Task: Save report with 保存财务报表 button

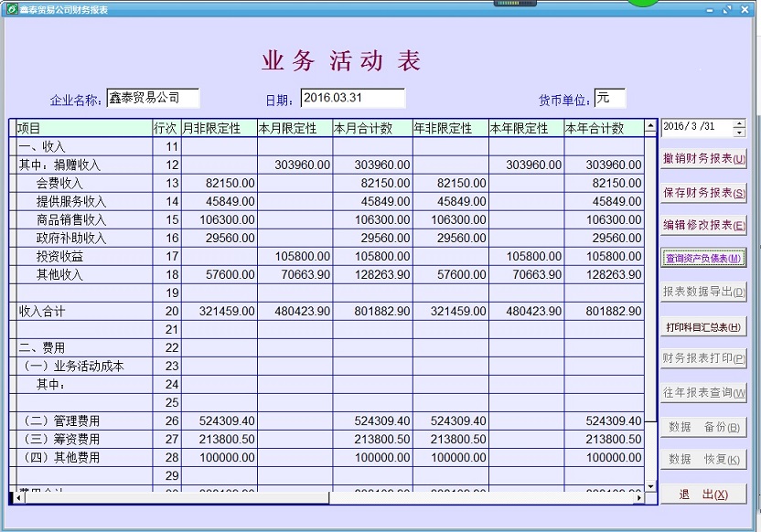Action: point(703,193)
